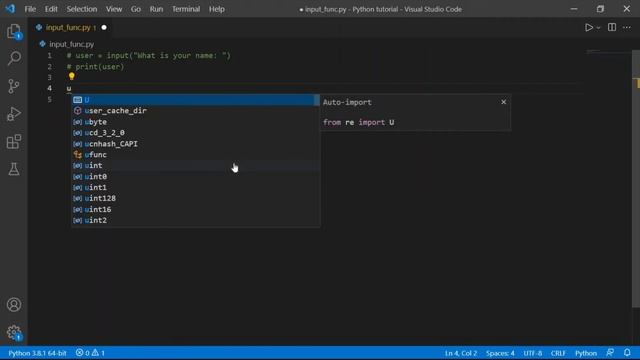Viewport: 640px width, 360px height.
Task: Change indentation via Spaces: 4
Action: click(x=500, y=353)
